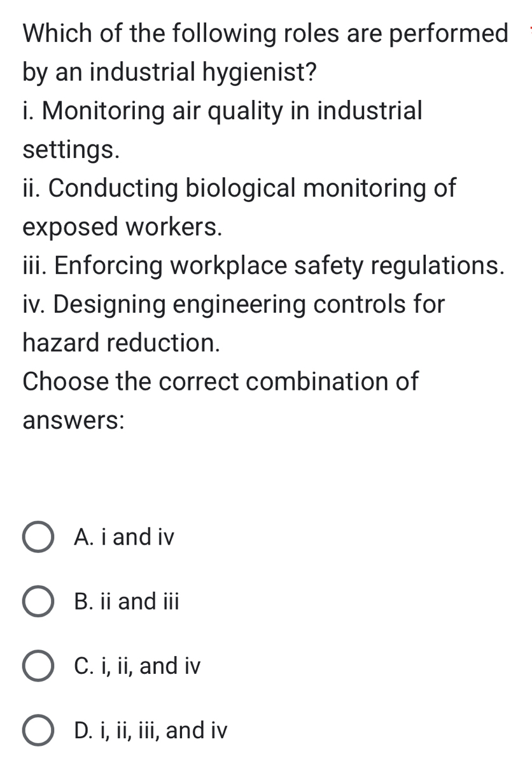
Task: Click statement iii about enforcing safety regulations
Action: pos(265,266)
